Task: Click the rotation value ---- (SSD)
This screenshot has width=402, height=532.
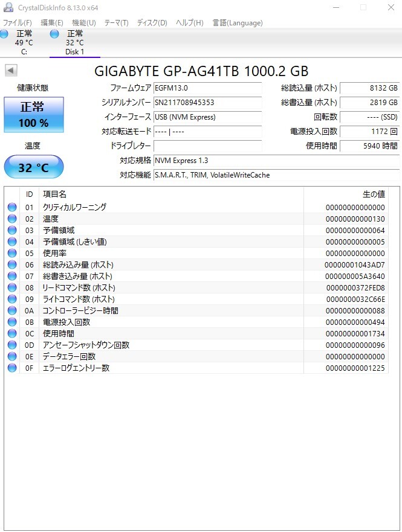Action: point(370,117)
